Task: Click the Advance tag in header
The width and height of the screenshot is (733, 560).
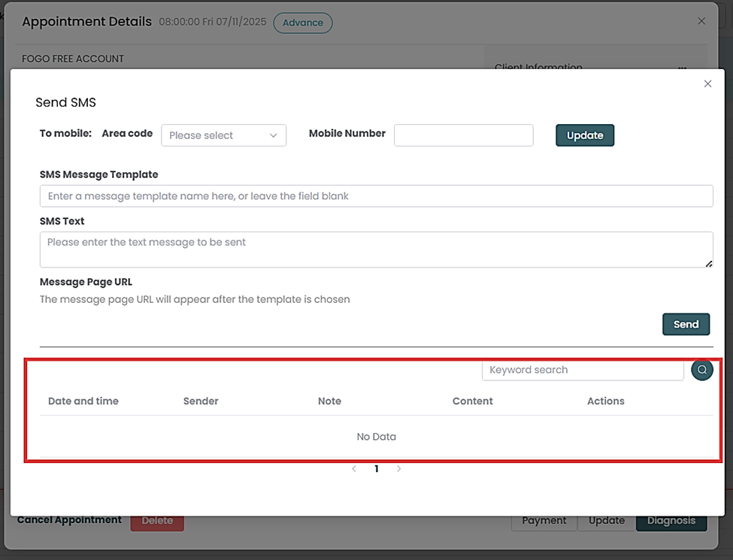Action: [303, 23]
